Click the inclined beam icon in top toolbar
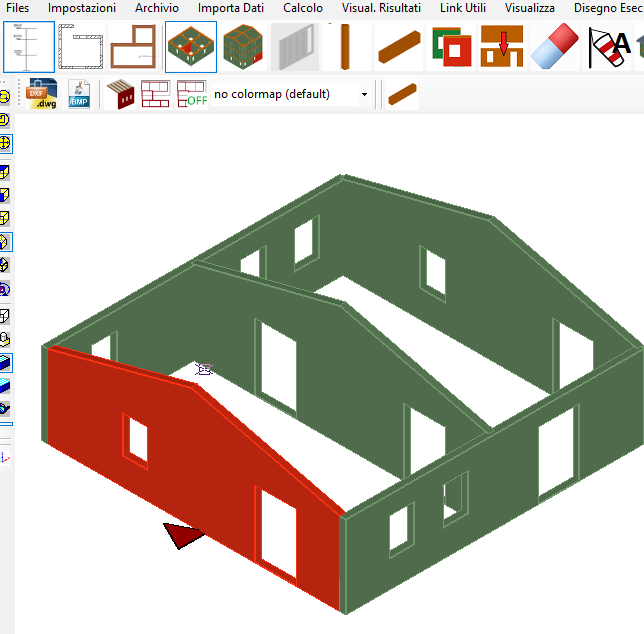Viewport: 644px width, 634px height. point(398,46)
